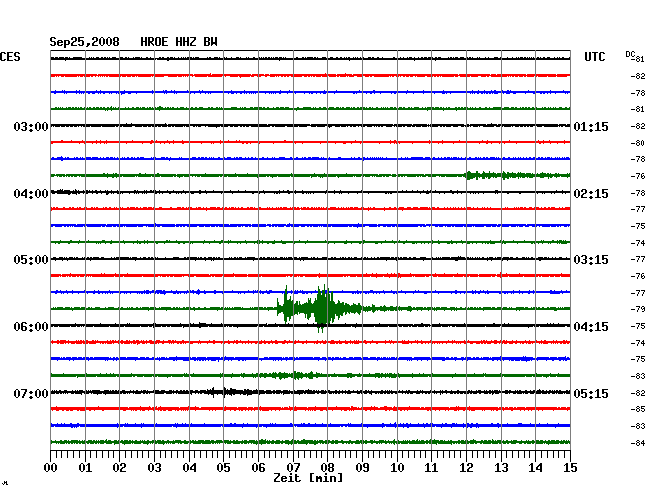Click the 01:15 UTC time label
Viewport: 650px width, 494px height.
point(591,126)
